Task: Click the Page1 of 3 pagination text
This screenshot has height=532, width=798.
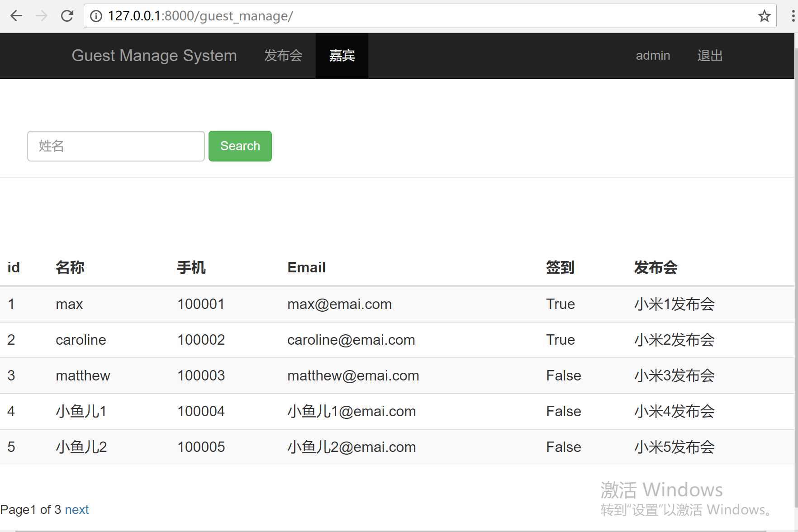Action: (31, 510)
